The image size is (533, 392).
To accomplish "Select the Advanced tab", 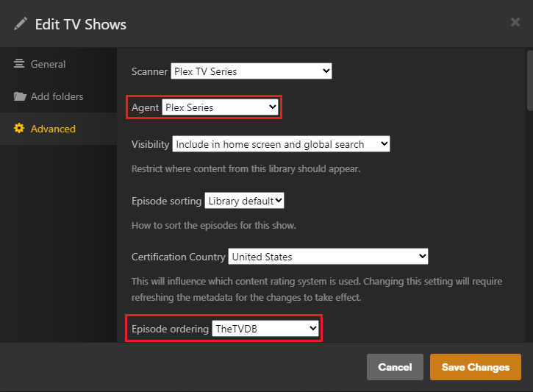I will pos(59,129).
